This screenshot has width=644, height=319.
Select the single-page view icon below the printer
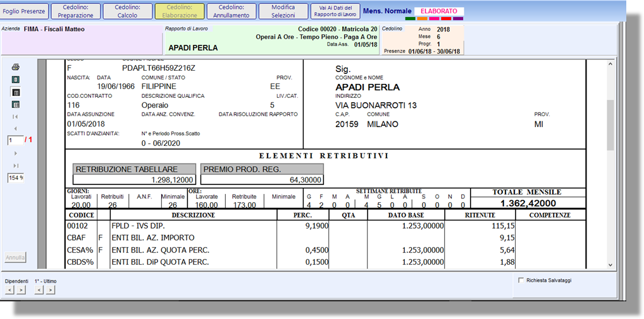pyautogui.click(x=16, y=80)
